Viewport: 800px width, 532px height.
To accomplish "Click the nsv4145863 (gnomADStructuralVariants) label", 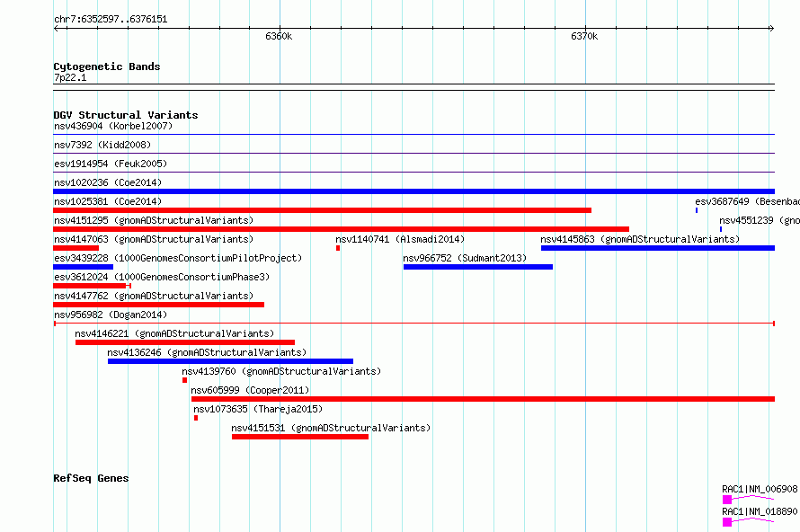I will tap(640, 239).
